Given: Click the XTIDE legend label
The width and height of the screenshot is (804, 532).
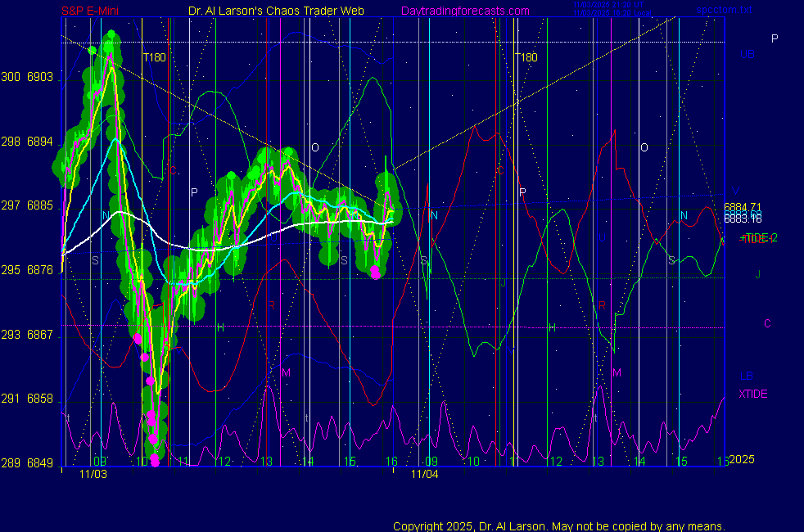Looking at the screenshot, I should tap(753, 394).
